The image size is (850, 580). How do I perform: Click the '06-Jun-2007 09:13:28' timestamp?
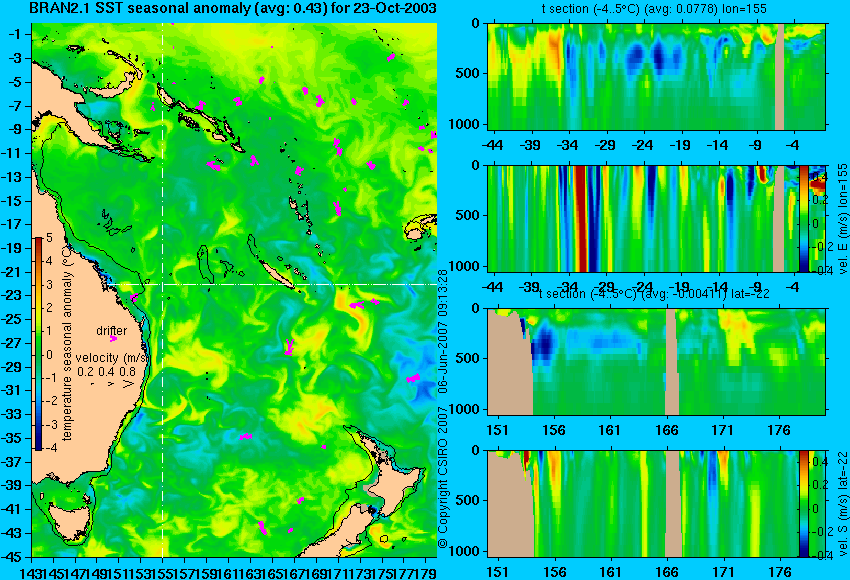443,331
